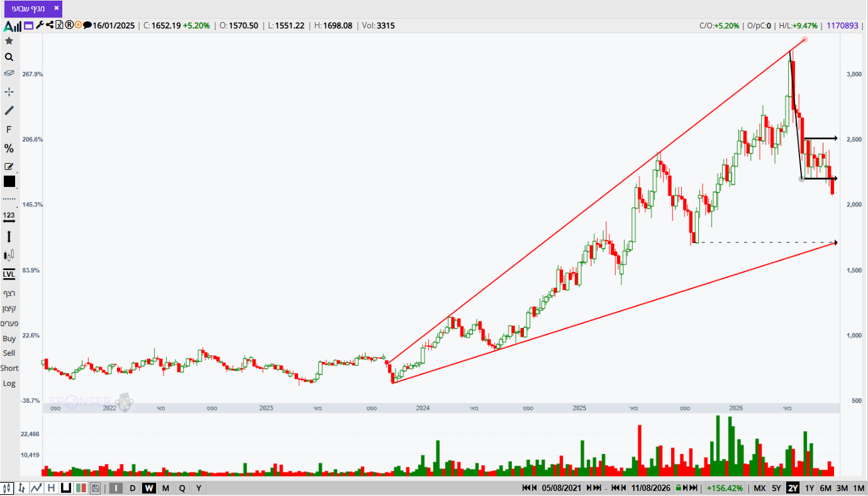This screenshot has height=496, width=868.
Task: Click the קיצון button in left sidebar
Action: [x=9, y=308]
